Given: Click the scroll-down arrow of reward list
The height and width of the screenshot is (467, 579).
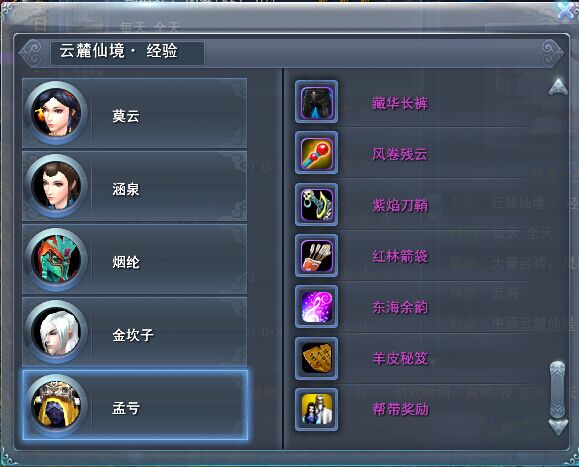Looking at the screenshot, I should click(x=558, y=427).
